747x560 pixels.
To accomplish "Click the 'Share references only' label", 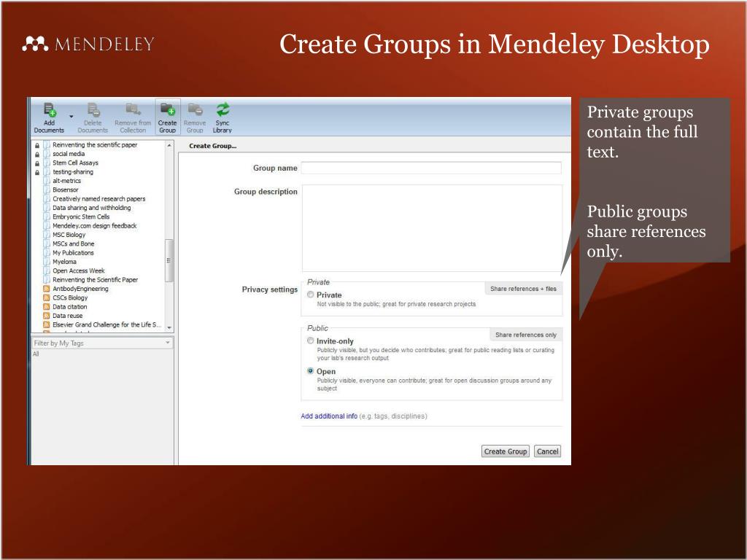I will pos(526,335).
